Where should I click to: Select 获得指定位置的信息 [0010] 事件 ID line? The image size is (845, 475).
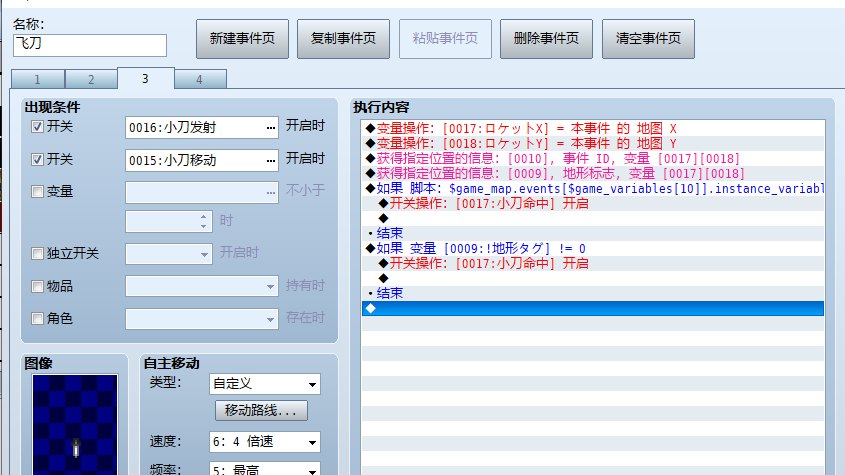(593, 159)
